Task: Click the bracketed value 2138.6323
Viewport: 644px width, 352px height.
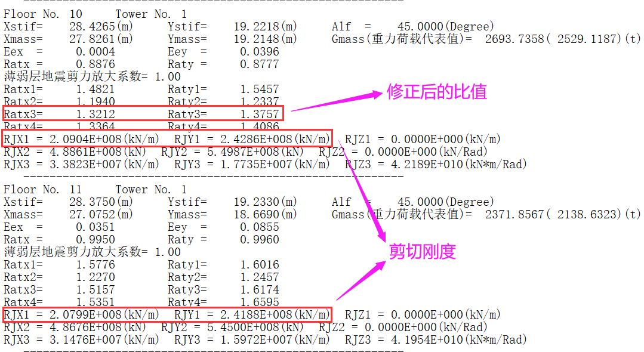Action: tap(587, 214)
